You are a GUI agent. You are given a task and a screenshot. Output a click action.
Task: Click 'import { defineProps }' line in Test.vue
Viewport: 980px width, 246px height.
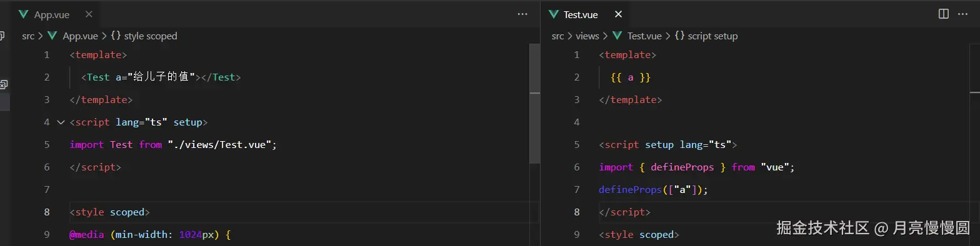pyautogui.click(x=696, y=167)
